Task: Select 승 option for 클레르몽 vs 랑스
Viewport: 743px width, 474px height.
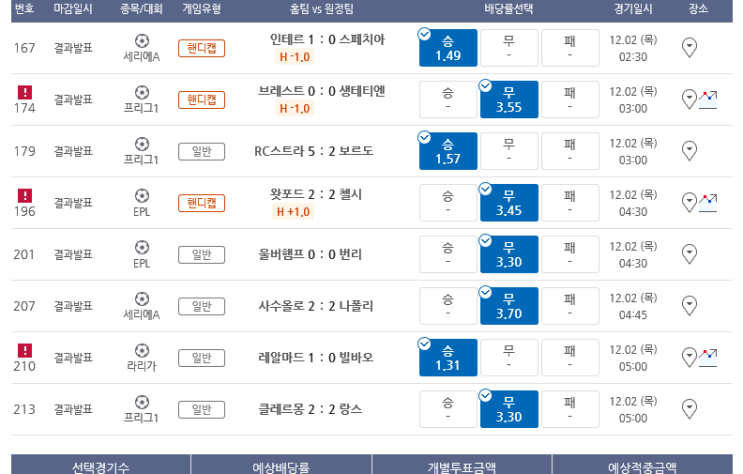Action: [x=448, y=410]
